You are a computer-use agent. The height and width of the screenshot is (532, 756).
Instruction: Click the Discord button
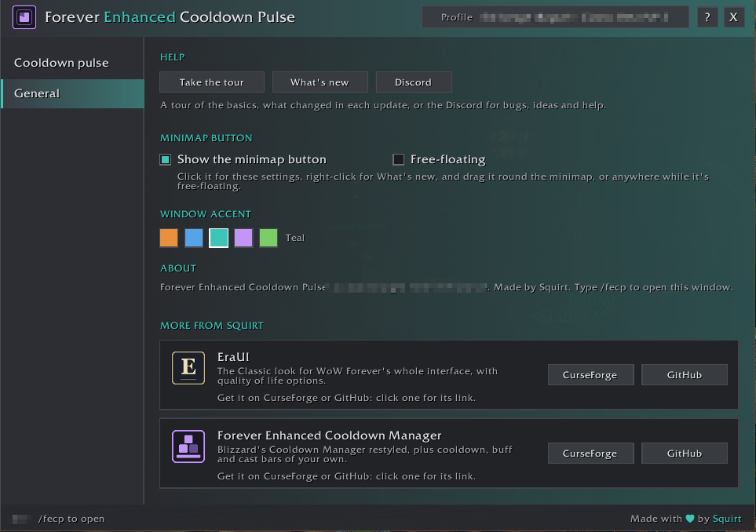(414, 82)
